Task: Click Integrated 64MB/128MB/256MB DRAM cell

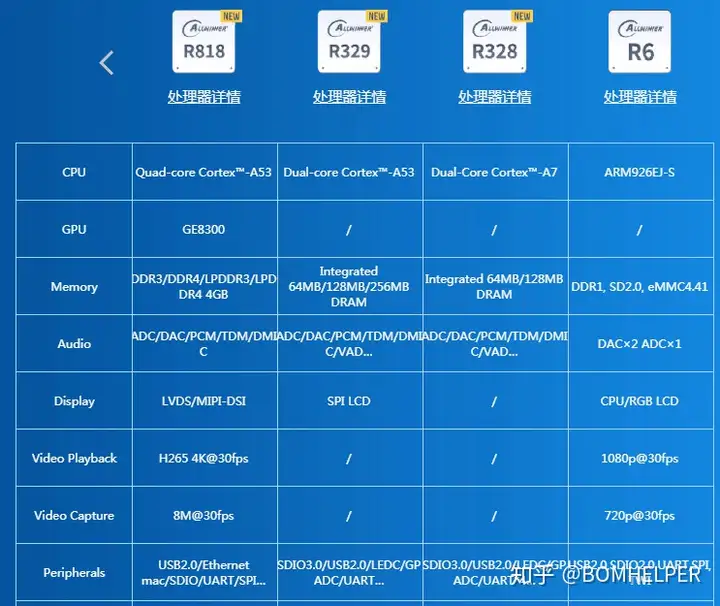Action: tap(349, 286)
